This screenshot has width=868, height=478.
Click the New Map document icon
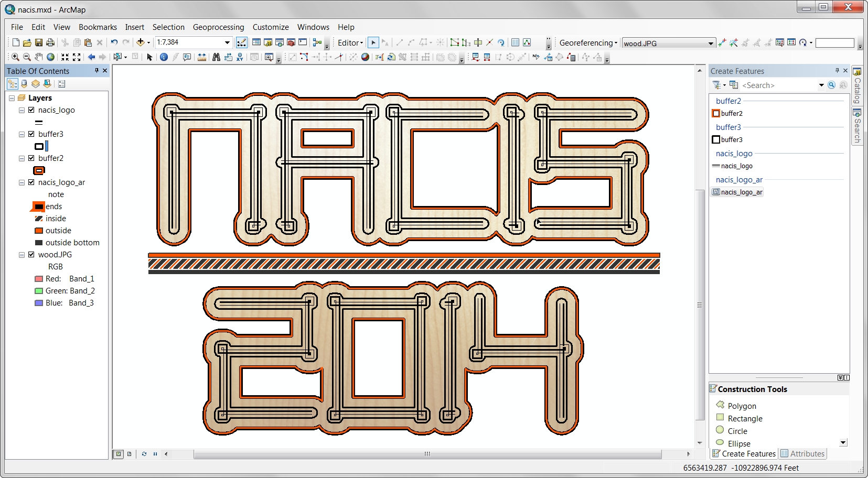click(16, 42)
